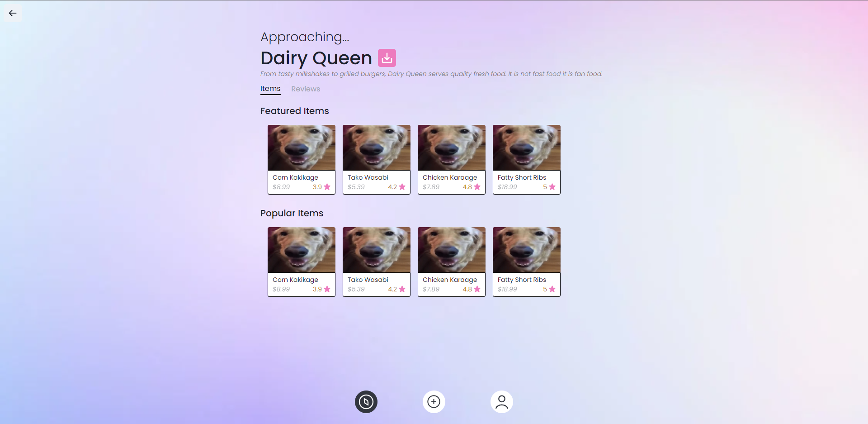The height and width of the screenshot is (424, 868).
Task: Click the Popular 'Fatty Short Ribs' item name
Action: [522, 280]
